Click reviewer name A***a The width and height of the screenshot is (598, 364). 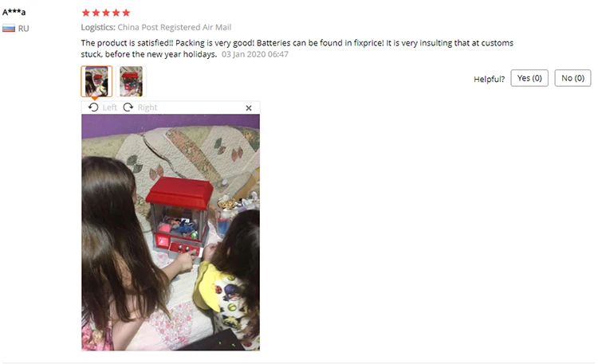point(14,12)
